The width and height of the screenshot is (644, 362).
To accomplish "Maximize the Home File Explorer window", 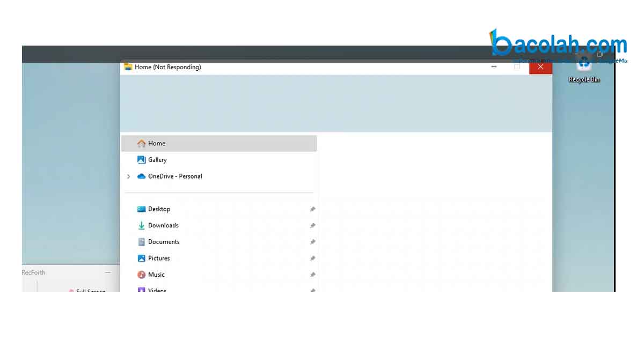I will click(x=517, y=67).
